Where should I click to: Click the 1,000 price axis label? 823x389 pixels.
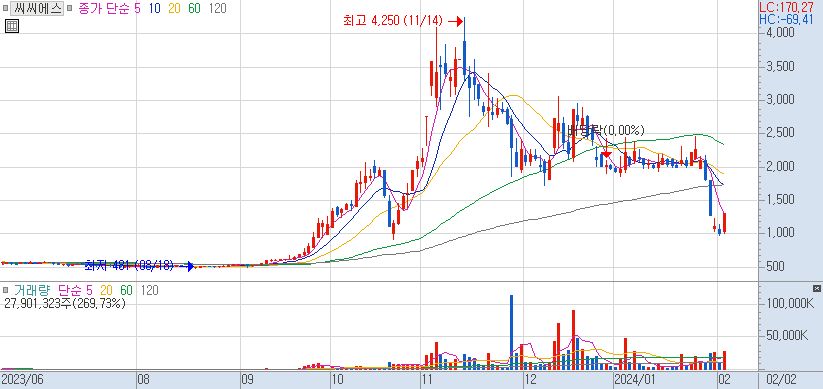[x=780, y=233]
